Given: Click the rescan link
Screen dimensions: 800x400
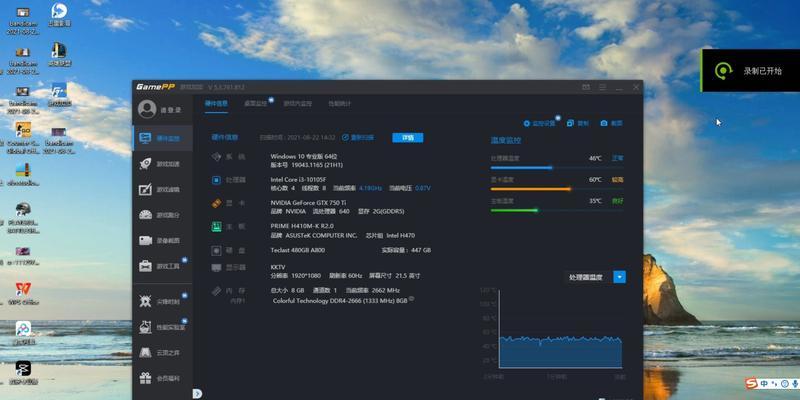Looking at the screenshot, I should pyautogui.click(x=358, y=137).
